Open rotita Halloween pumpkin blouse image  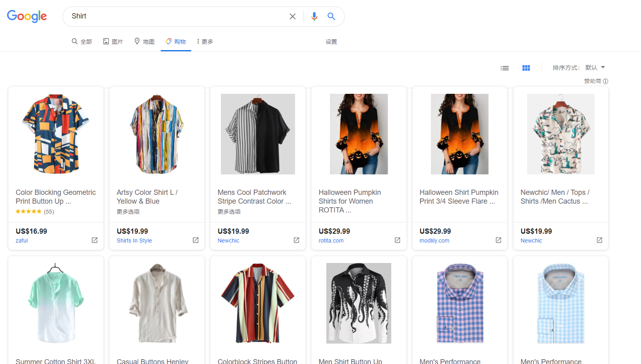359,134
